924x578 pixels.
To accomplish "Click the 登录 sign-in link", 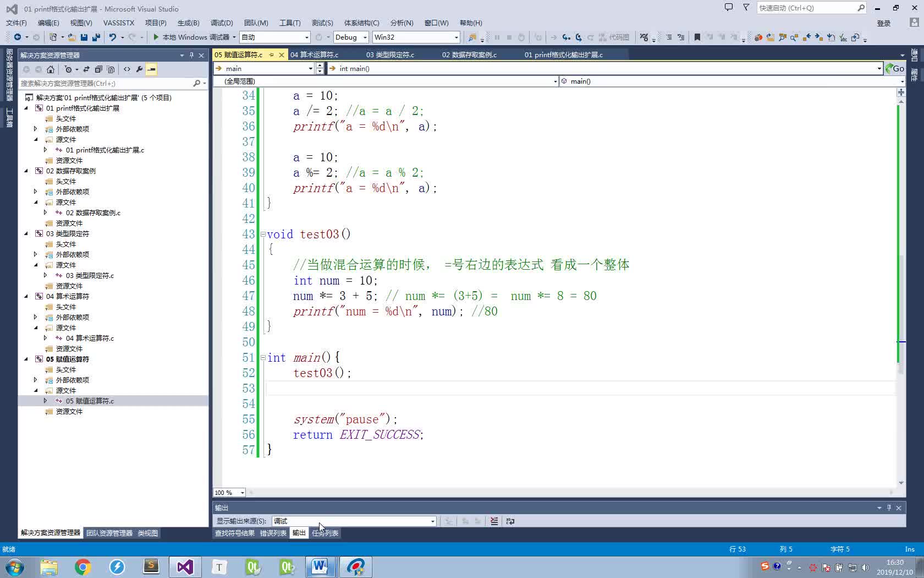I will tap(883, 23).
